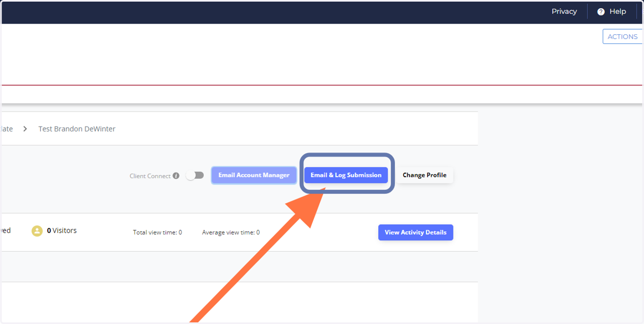The width and height of the screenshot is (644, 324).
Task: Open the ACTIONS menu
Action: (623, 36)
